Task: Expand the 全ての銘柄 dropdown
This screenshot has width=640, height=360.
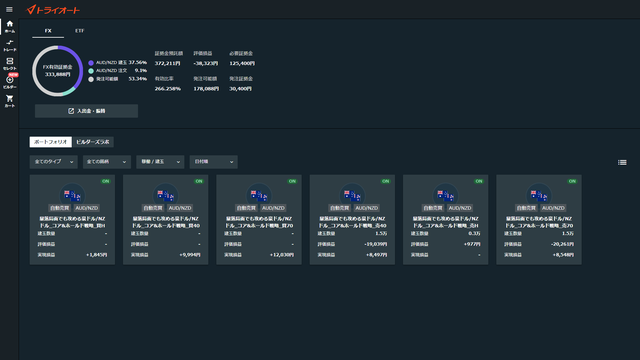Action: [x=107, y=162]
